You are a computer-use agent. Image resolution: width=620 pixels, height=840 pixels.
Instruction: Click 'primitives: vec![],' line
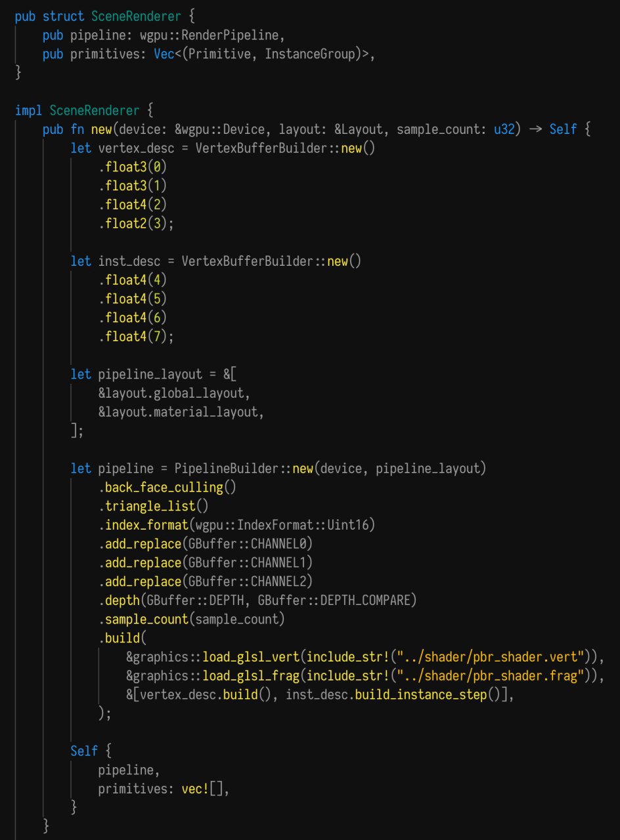pos(164,789)
